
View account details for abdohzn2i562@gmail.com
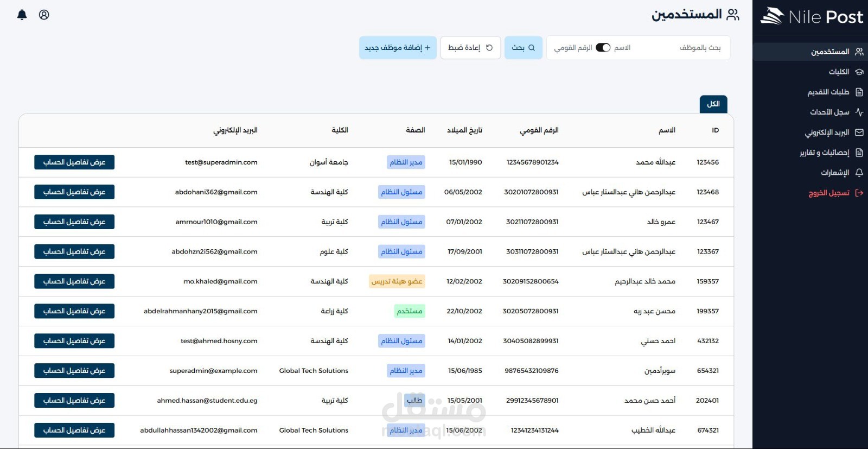[74, 251]
